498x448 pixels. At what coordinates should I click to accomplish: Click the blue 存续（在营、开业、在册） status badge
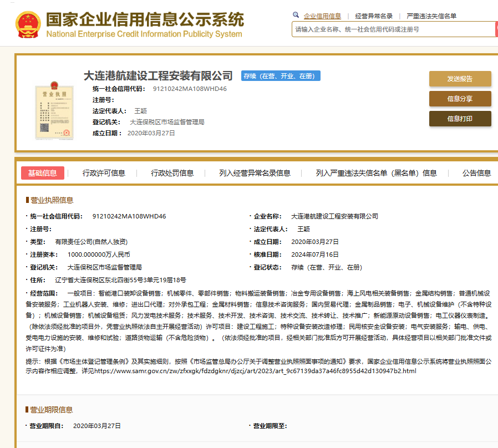281,76
